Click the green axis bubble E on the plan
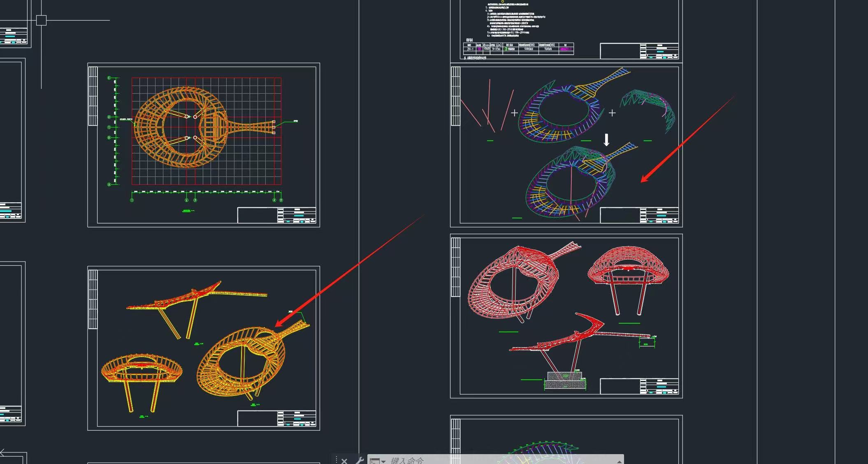Viewport: 868px width, 464px height. pyautogui.click(x=109, y=78)
